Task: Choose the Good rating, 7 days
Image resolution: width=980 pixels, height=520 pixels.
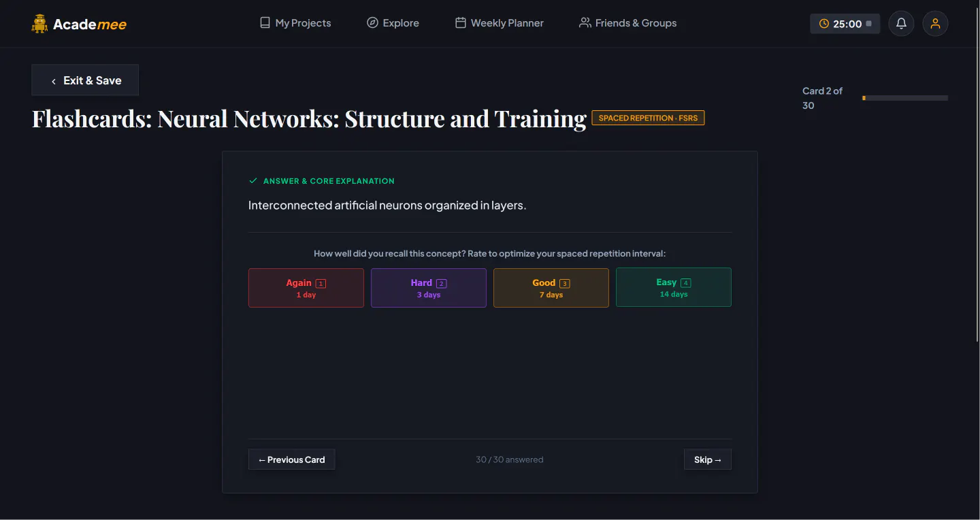Action: 551,288
